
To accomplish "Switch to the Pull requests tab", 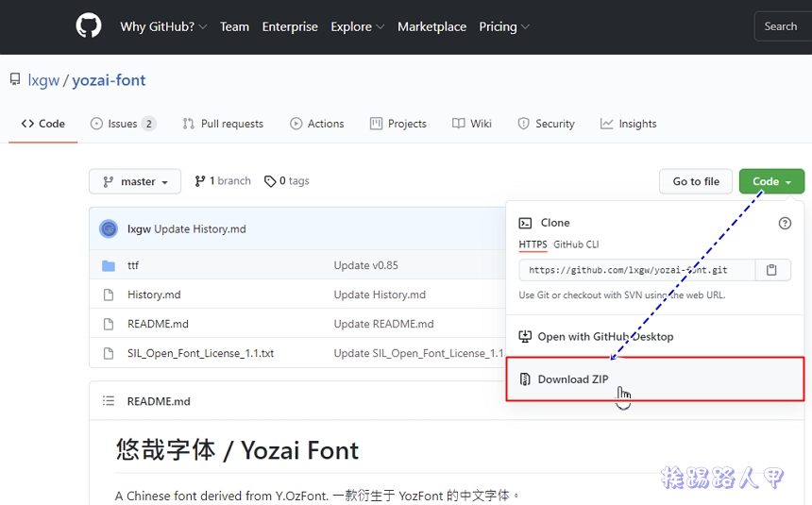I will pos(223,124).
